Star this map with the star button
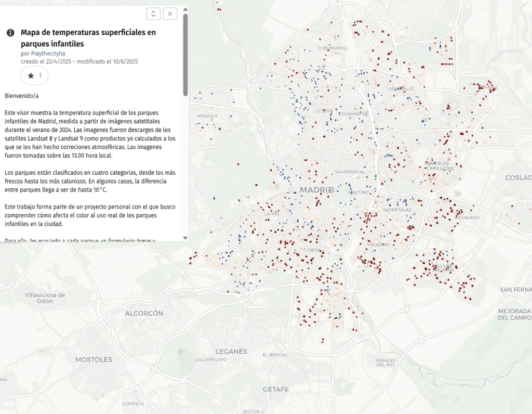 tap(35, 75)
